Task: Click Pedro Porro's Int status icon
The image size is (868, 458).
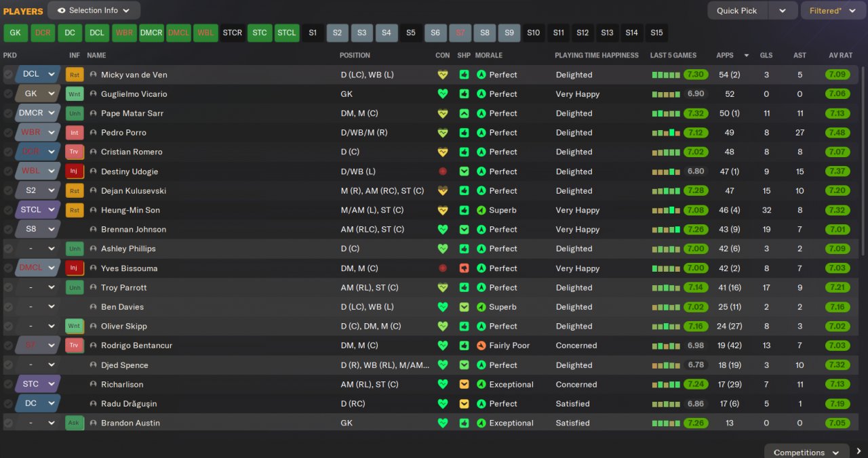Action: click(x=75, y=133)
